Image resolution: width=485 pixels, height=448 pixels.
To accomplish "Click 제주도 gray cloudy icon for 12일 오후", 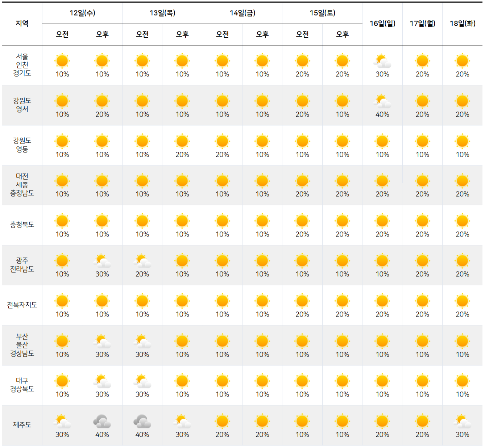I will tap(102, 422).
